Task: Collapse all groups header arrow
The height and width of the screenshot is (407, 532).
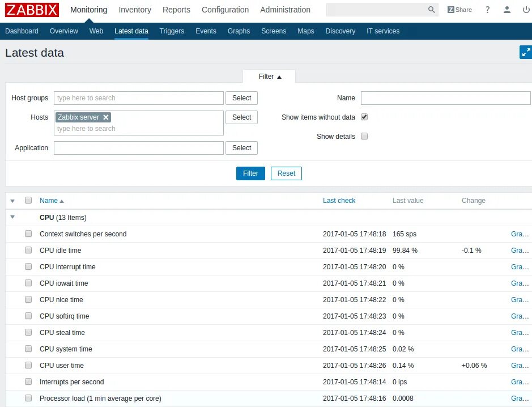Action: point(12,201)
